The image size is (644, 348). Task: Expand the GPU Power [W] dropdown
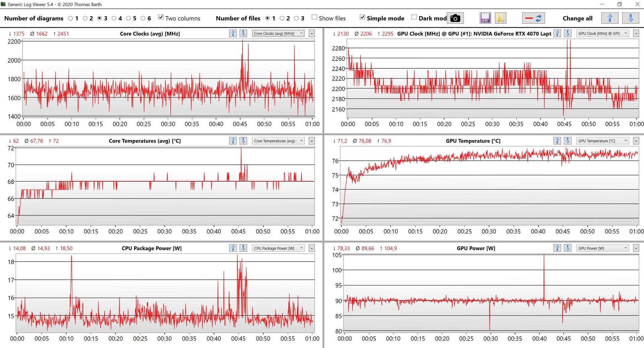(602, 248)
